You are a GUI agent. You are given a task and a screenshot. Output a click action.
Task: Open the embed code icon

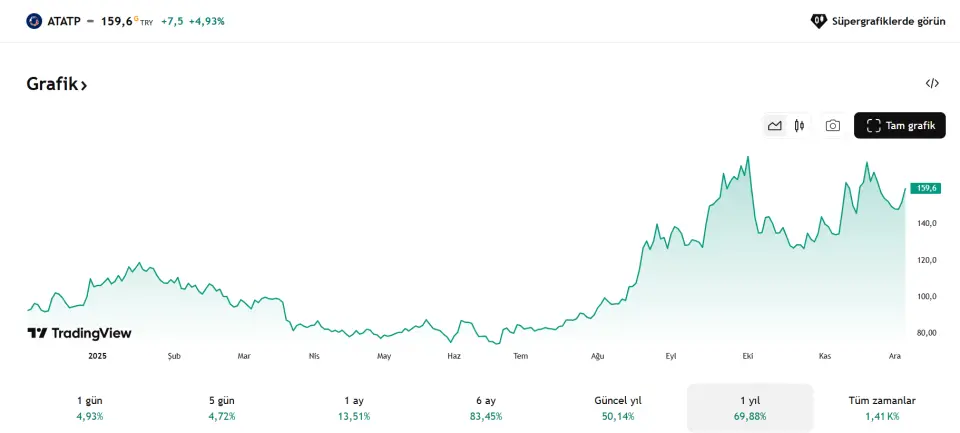pyautogui.click(x=932, y=84)
